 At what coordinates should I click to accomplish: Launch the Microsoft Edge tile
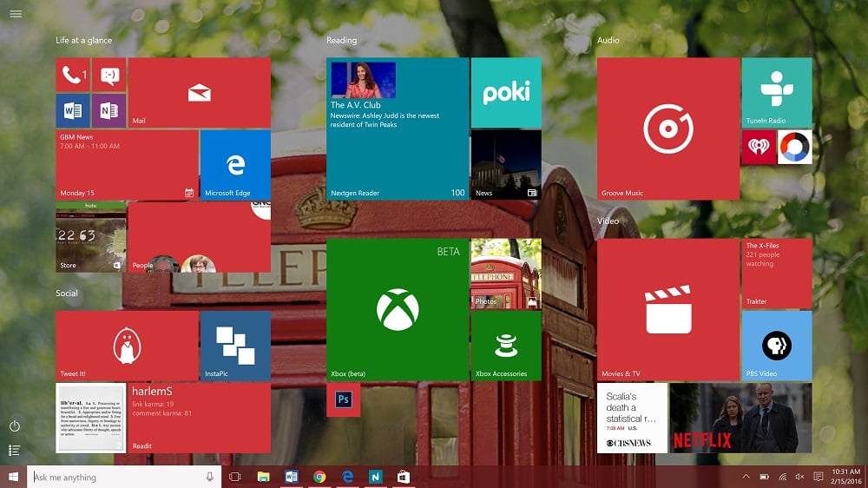point(235,165)
